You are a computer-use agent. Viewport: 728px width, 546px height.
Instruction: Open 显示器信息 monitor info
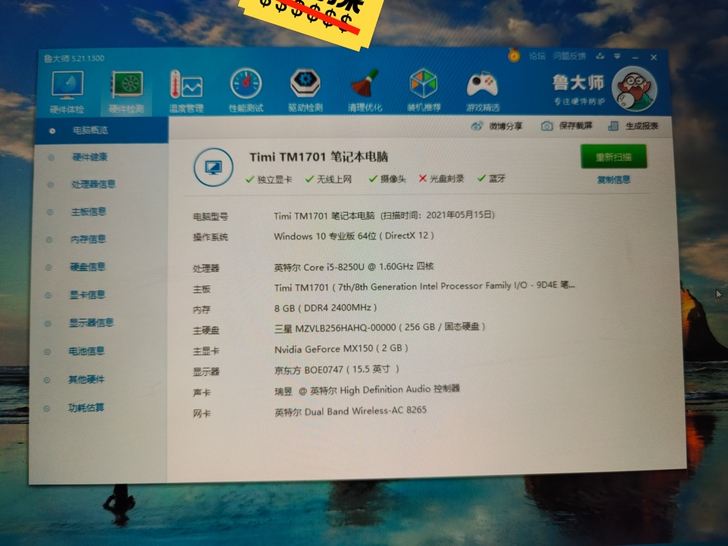pos(91,323)
